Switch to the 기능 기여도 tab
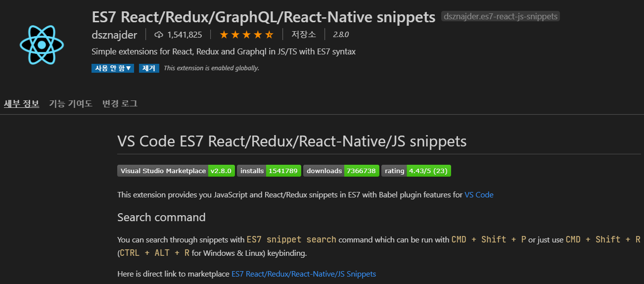This screenshot has width=644, height=284. pos(71,103)
